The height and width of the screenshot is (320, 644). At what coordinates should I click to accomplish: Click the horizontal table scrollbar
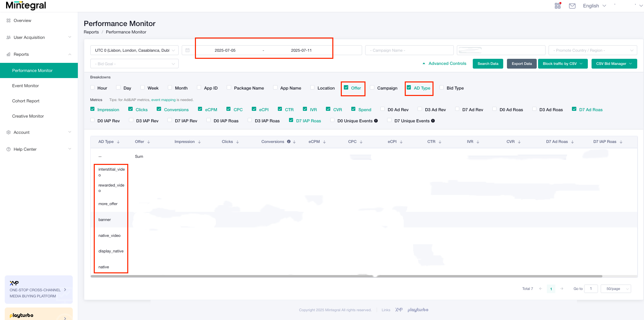(346, 276)
